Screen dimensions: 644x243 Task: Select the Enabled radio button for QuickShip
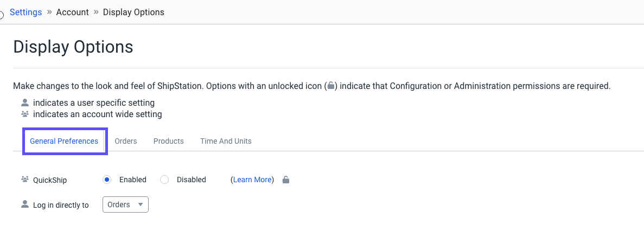point(107,180)
